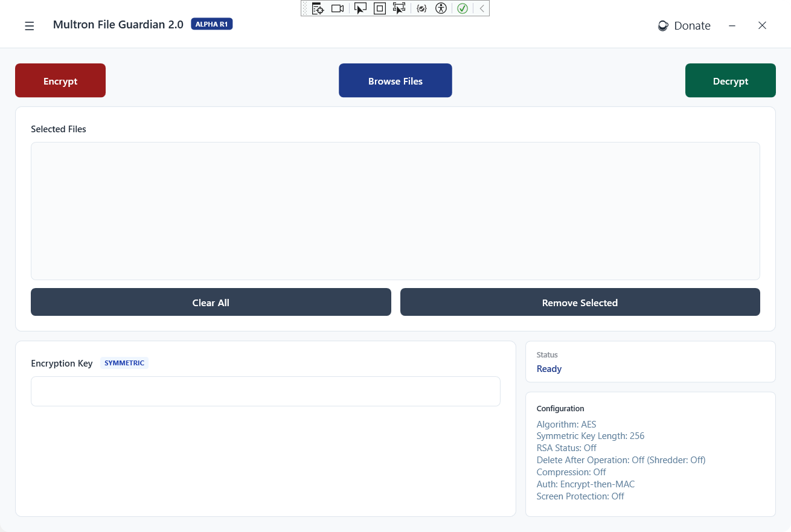Open the hamburger menu
The width and height of the screenshot is (791, 532).
(29, 26)
